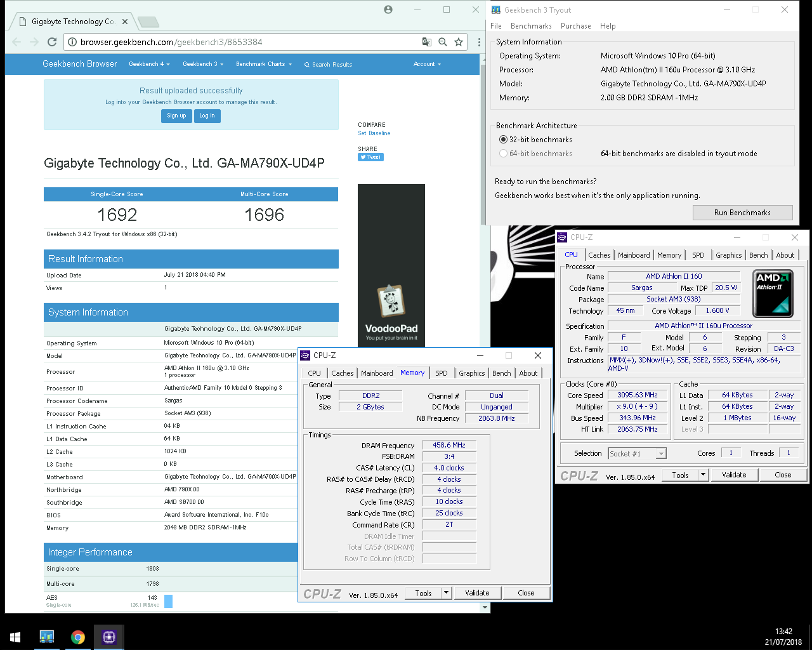The height and width of the screenshot is (650, 812).
Task: Click Set Baseline link
Action: (x=374, y=133)
